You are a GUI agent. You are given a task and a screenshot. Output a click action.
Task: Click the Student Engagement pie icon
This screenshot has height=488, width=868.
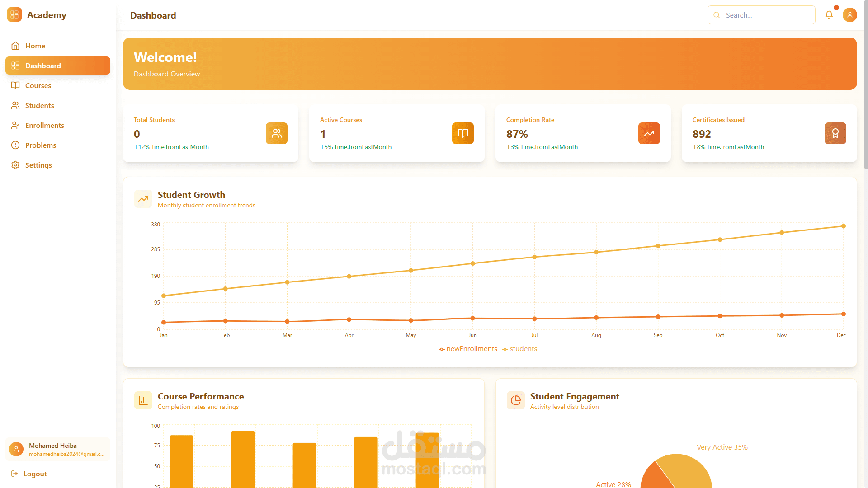point(516,400)
